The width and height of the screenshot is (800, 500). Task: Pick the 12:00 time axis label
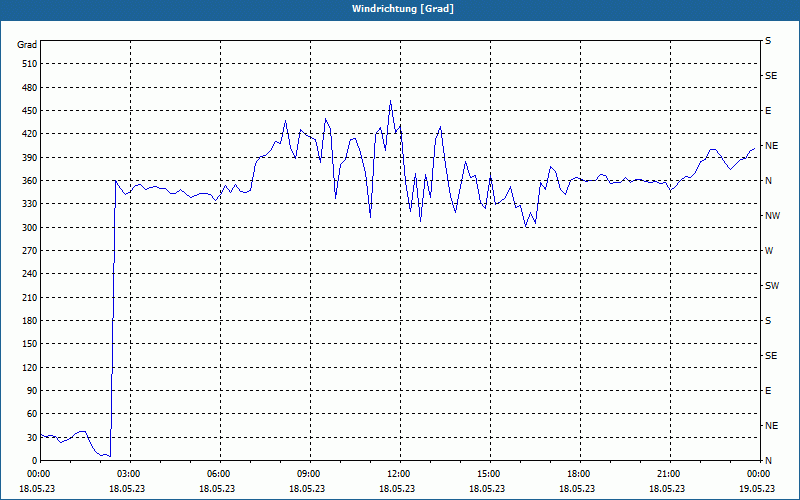(x=397, y=474)
